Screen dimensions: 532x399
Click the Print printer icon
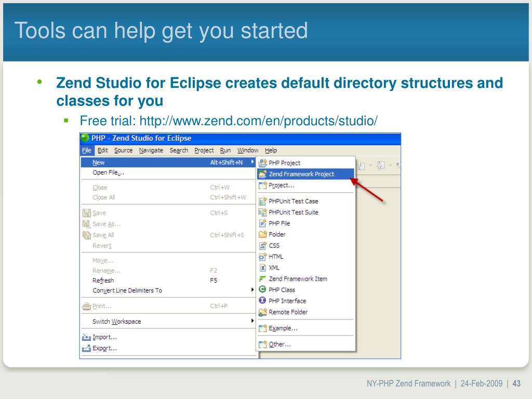87,306
